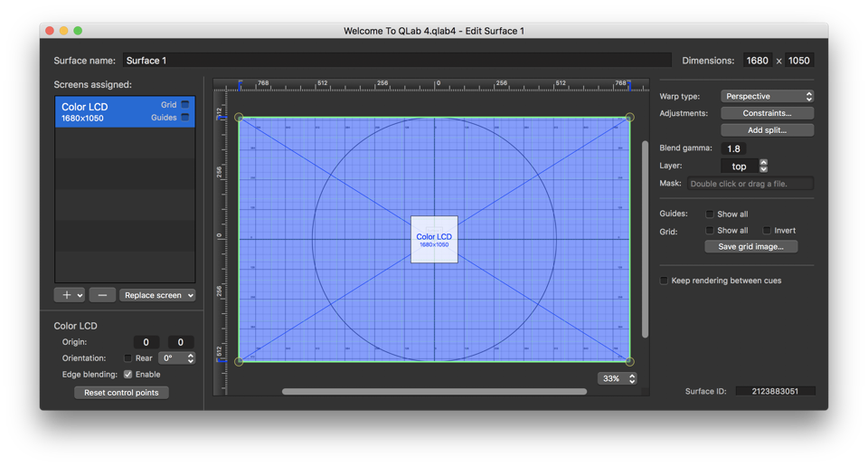This screenshot has width=868, height=467.
Task: Click the bottom-right corner control point
Action: pyautogui.click(x=630, y=361)
